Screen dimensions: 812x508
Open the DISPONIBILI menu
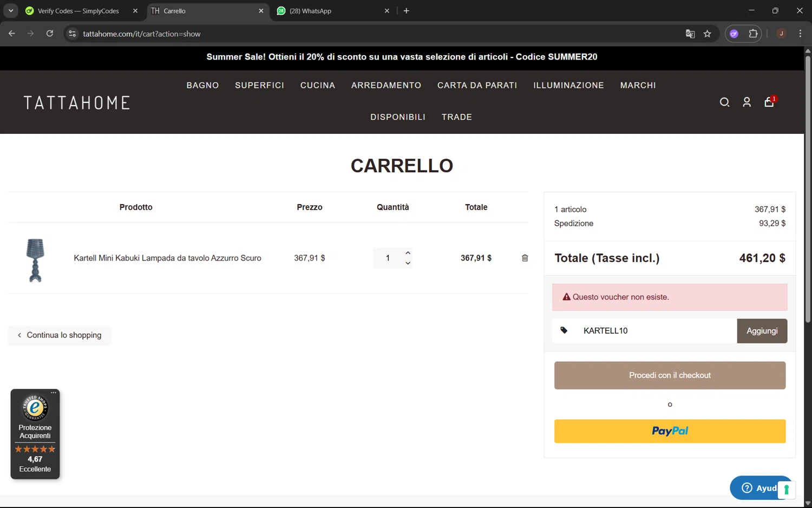pos(398,117)
